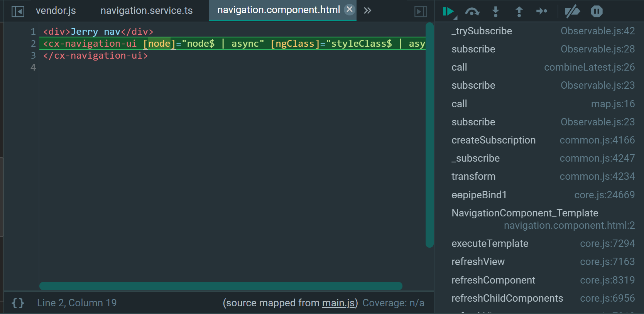The width and height of the screenshot is (644, 314).
Task: Open core.js:24669 source location
Action: click(605, 195)
